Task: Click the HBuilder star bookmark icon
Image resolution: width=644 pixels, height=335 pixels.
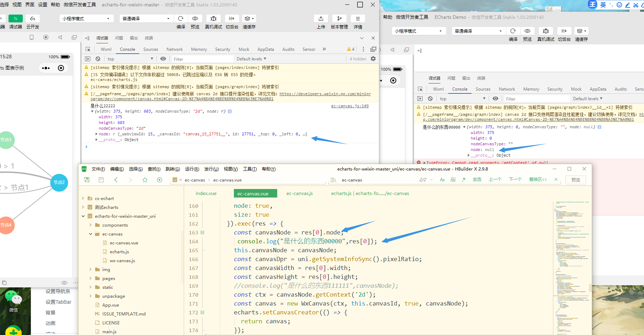Action: 145,180
